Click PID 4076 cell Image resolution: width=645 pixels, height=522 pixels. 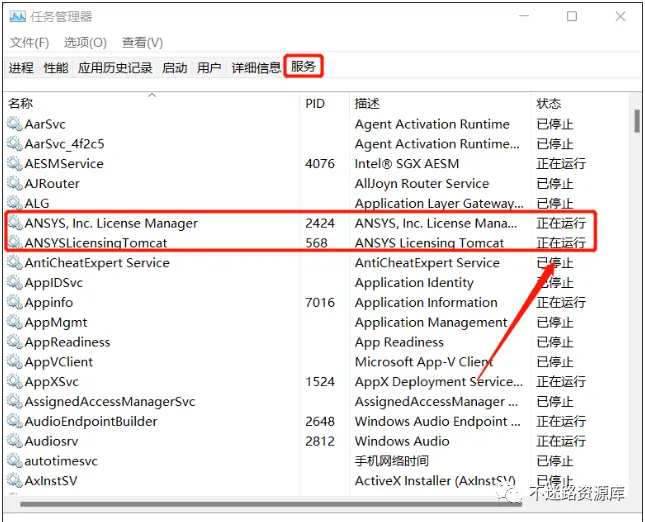click(x=320, y=163)
